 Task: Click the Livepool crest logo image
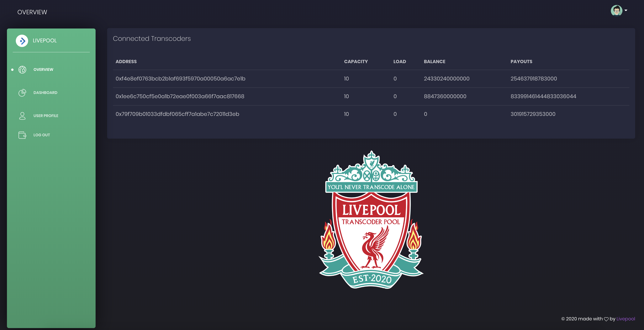(371, 220)
